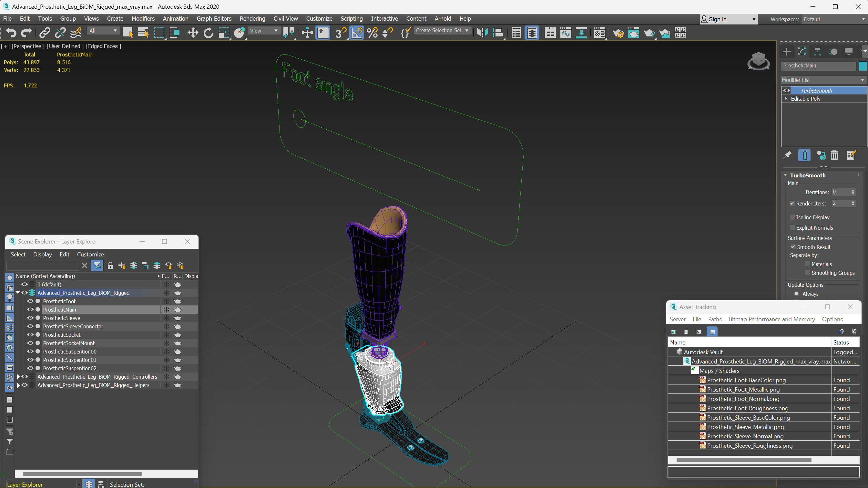Check Separate by Materials checkbox

pos(807,264)
